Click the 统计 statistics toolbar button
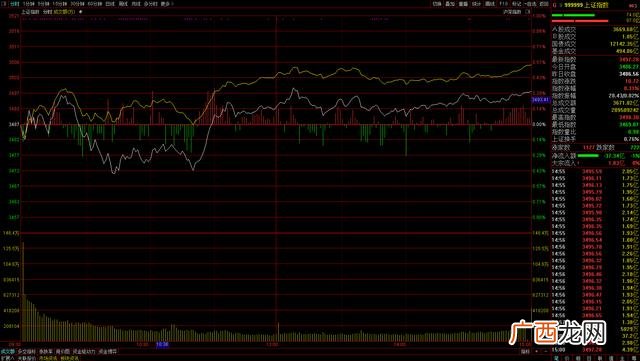 476,4
